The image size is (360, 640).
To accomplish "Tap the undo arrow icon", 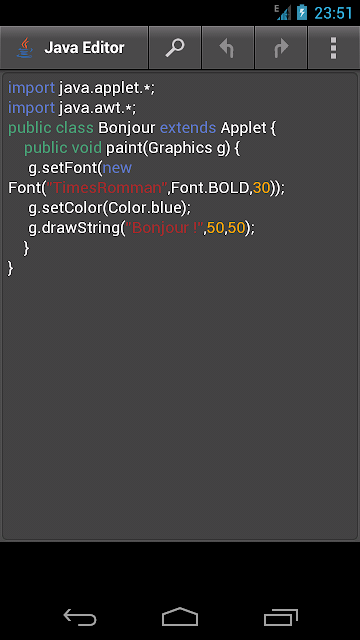I will point(228,48).
